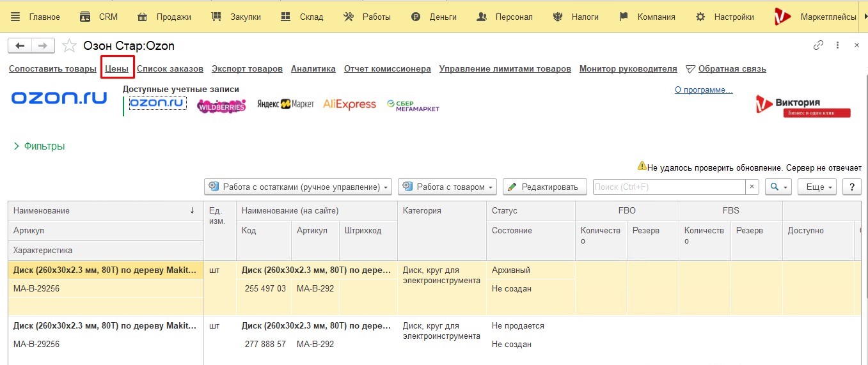
Task: Open the Маркетплейсы section
Action: point(816,17)
